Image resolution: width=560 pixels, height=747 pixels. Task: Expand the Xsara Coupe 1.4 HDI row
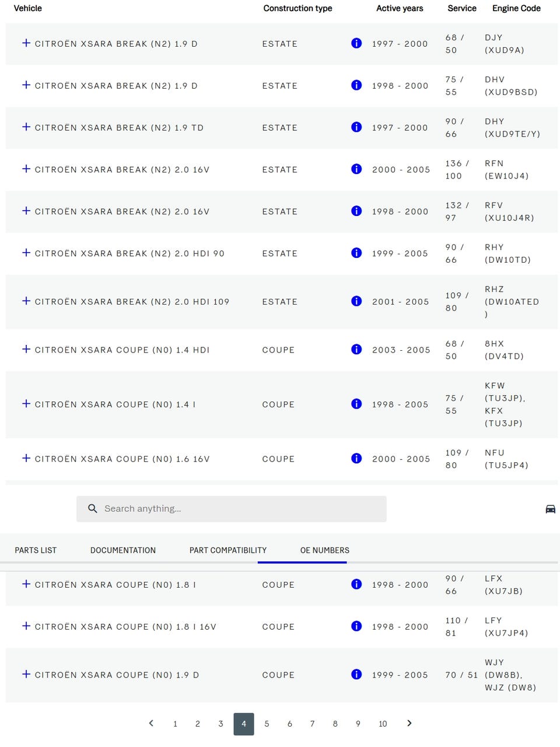click(26, 350)
